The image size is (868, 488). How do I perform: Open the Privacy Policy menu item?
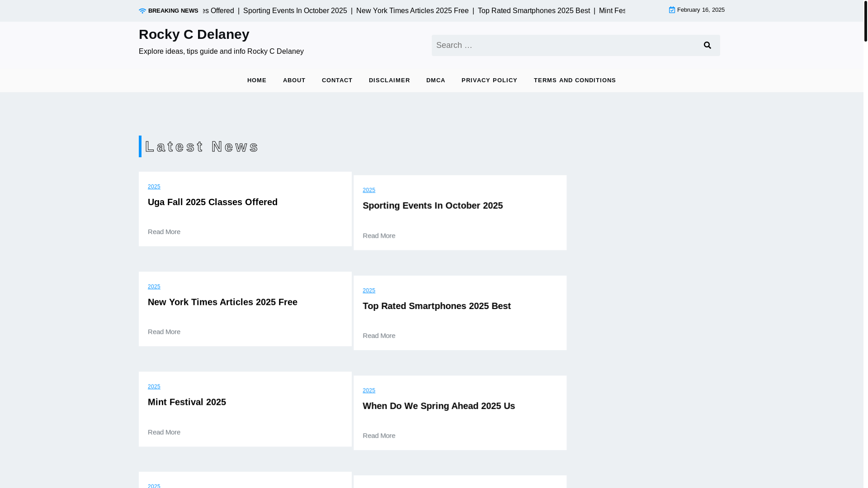[490, 80]
